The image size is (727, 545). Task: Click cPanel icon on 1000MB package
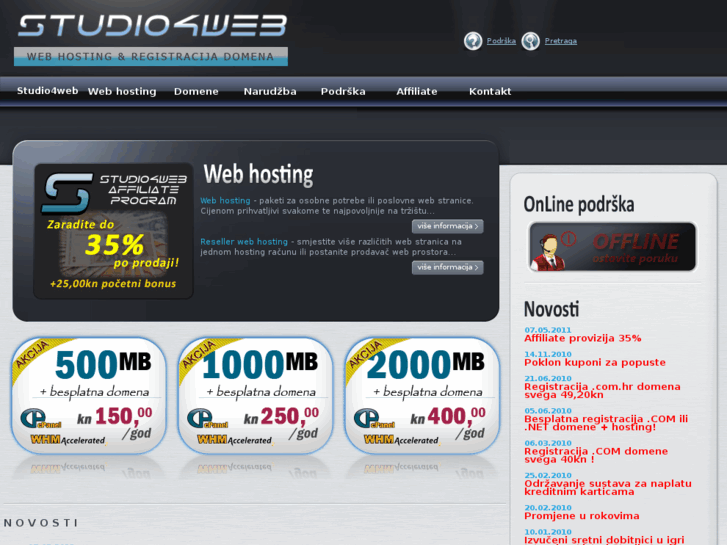(x=207, y=419)
